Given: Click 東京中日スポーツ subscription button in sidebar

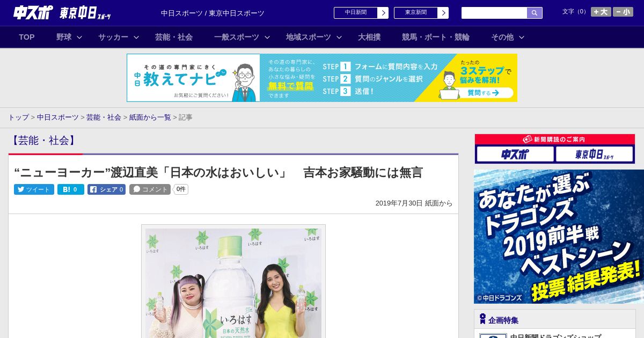Looking at the screenshot, I should click(594, 155).
